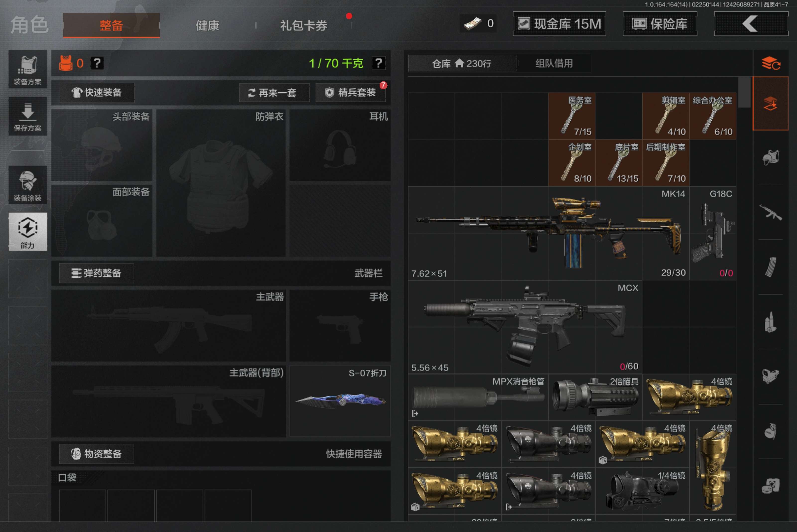Open the 组队借用 warehouse tab
This screenshot has height=532, width=797.
pos(553,64)
